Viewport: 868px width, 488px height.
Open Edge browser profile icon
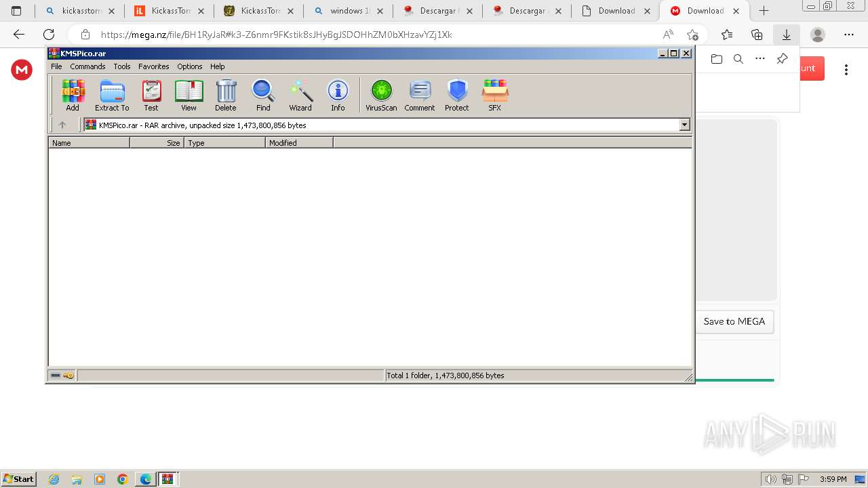pyautogui.click(x=818, y=35)
